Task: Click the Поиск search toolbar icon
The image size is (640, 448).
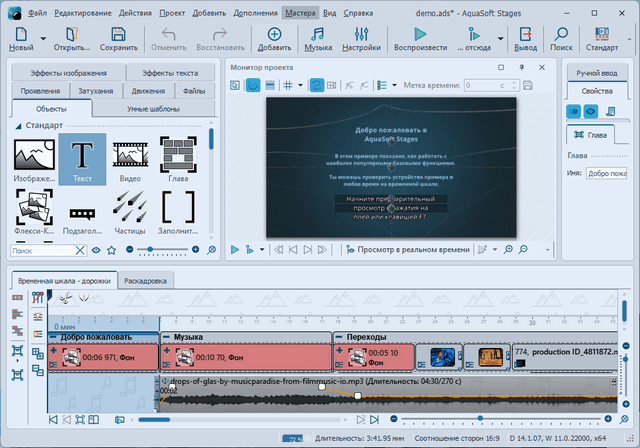Action: [x=561, y=39]
